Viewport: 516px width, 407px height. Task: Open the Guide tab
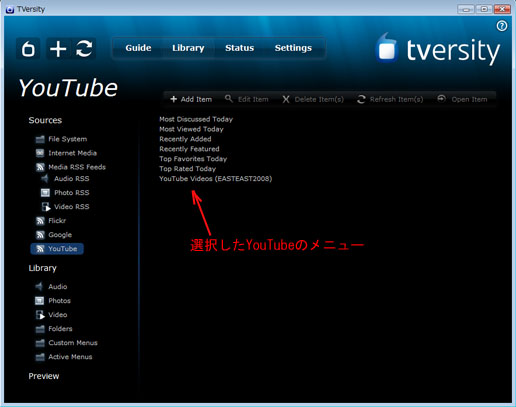[x=138, y=48]
